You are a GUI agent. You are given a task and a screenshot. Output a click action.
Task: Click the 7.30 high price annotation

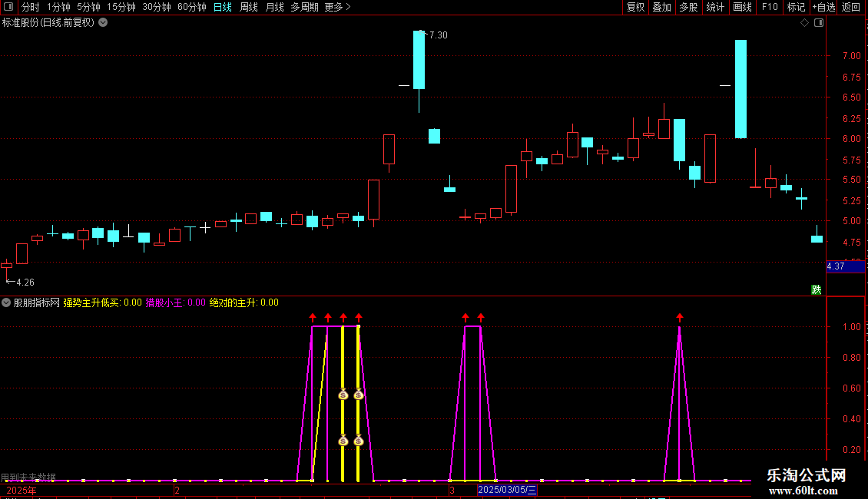pyautogui.click(x=438, y=35)
